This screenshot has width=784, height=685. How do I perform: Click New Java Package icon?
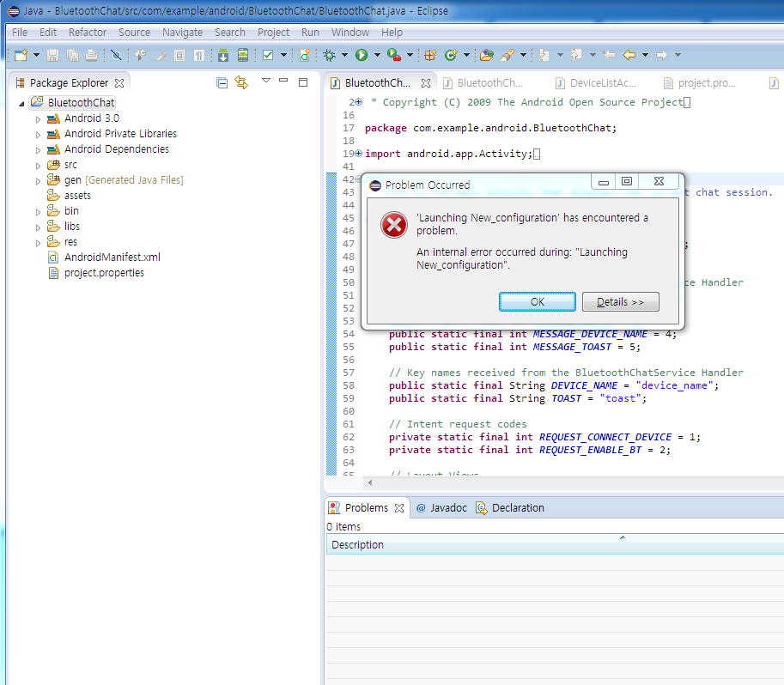point(430,55)
